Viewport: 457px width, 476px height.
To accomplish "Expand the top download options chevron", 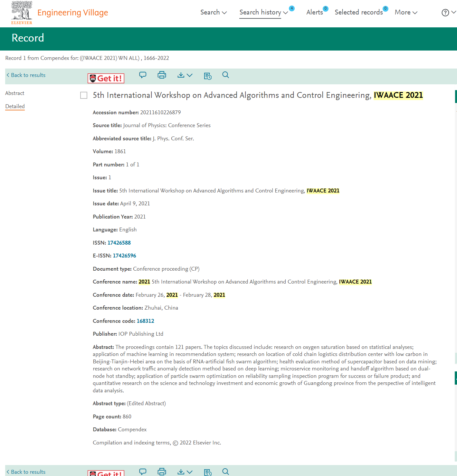I will [190, 75].
